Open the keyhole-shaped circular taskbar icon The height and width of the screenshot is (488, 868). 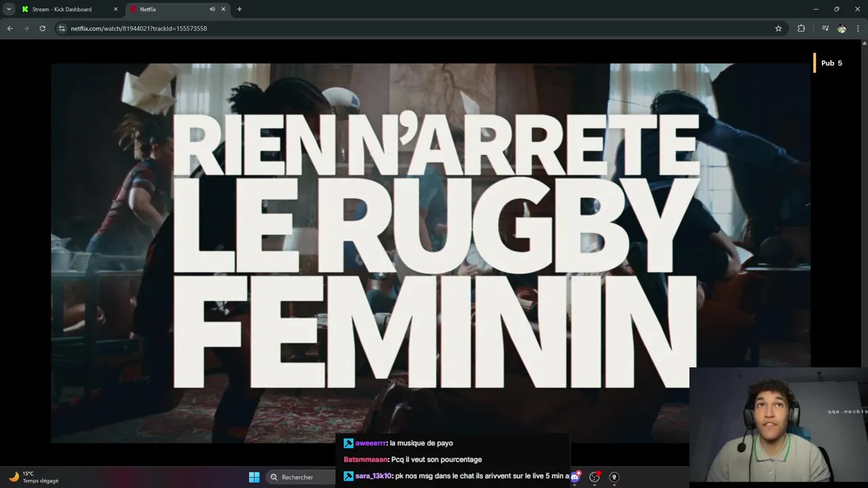614,477
